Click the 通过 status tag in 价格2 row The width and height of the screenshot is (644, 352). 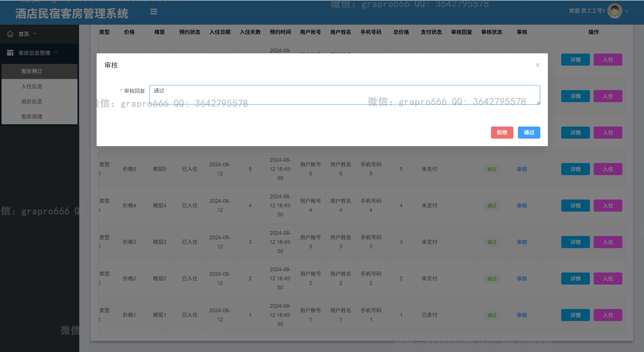click(491, 279)
